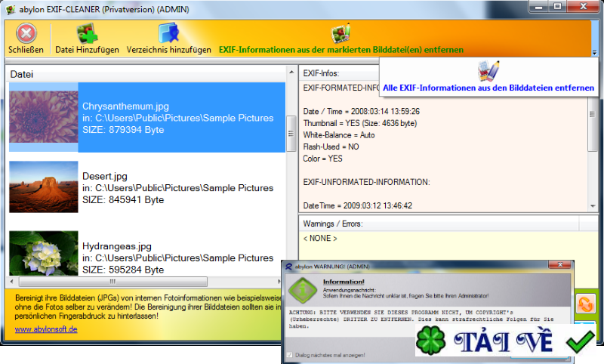Select the Desert.jpg thumbnail

pyautogui.click(x=44, y=187)
